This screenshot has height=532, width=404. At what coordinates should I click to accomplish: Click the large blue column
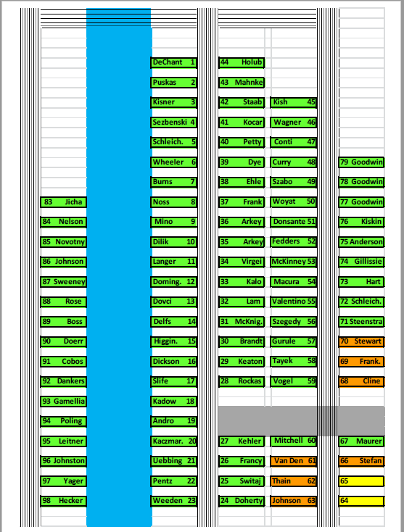pos(119,267)
